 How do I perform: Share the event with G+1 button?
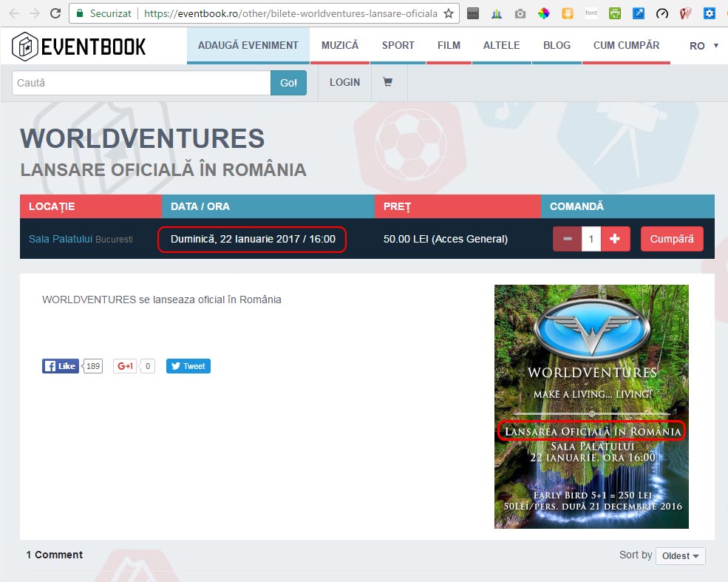[x=125, y=366]
